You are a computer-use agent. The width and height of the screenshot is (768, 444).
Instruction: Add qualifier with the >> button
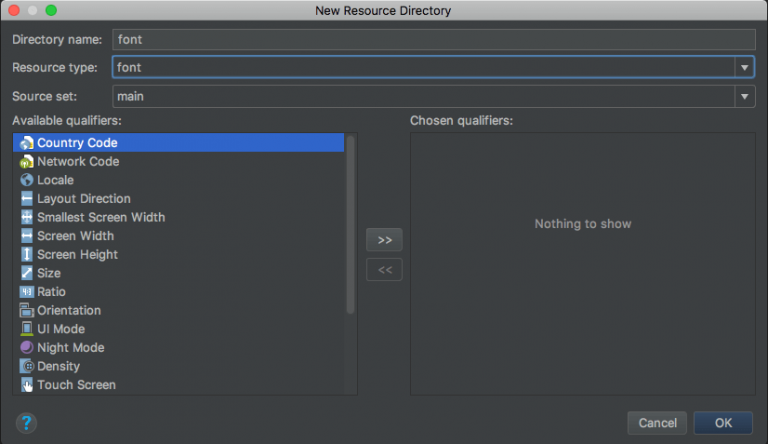[x=384, y=240]
